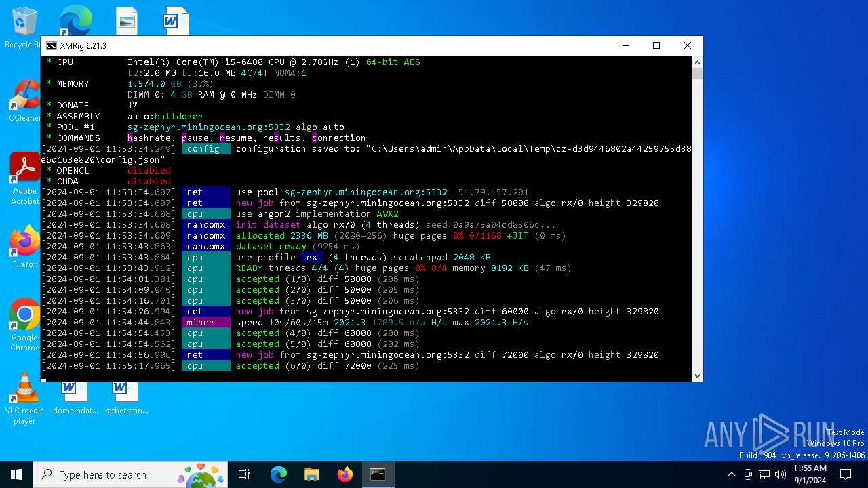Click the 'accepted (6/0)' log entry
This screenshot has height=488, width=868.
274,365
